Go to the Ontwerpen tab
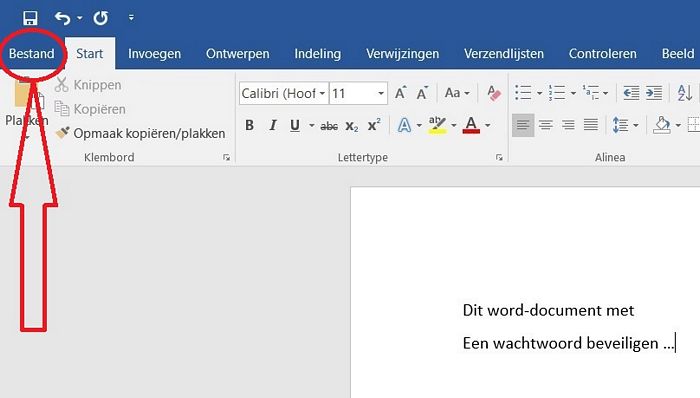This screenshot has height=398, width=700. coord(238,54)
